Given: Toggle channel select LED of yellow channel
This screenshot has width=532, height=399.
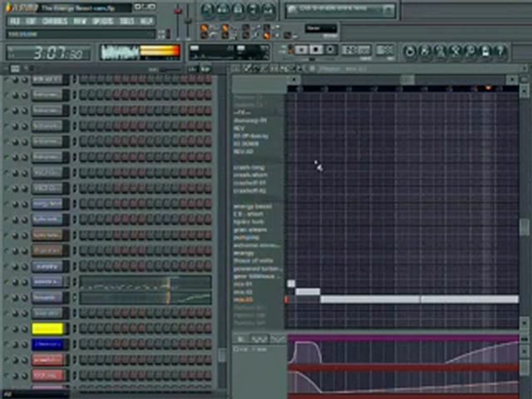Looking at the screenshot, I should point(74,329).
